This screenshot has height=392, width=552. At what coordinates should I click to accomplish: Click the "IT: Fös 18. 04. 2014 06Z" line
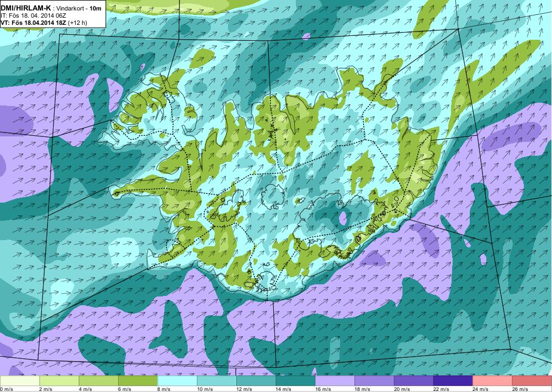[33, 15]
